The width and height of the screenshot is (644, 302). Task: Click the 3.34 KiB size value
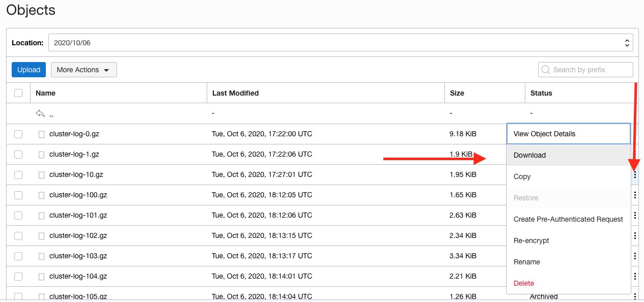(x=463, y=256)
